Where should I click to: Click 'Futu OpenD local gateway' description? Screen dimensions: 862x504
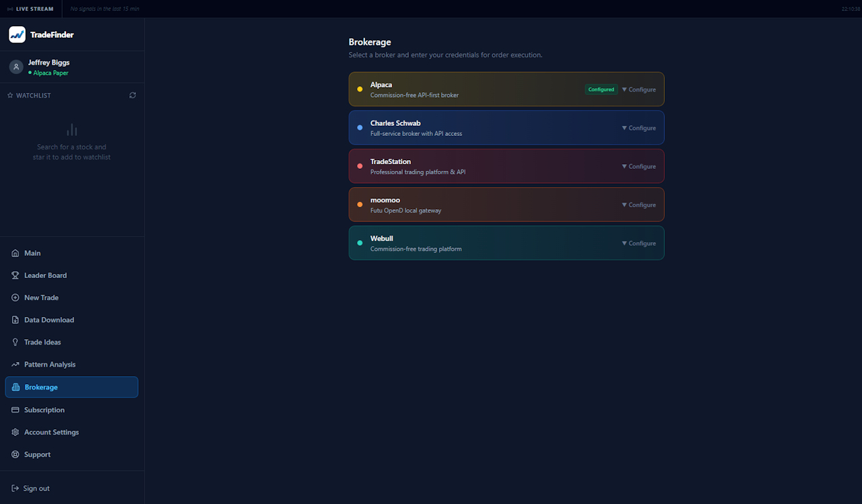(406, 211)
